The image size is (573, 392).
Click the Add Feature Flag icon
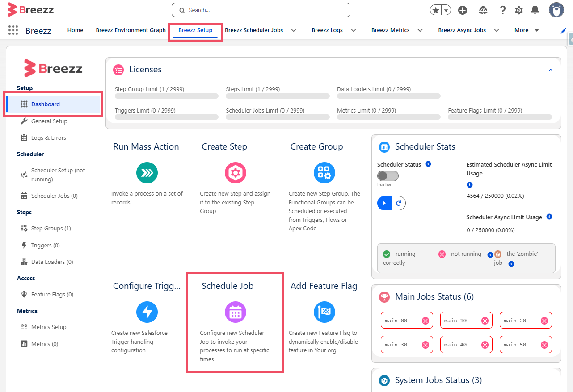(324, 312)
